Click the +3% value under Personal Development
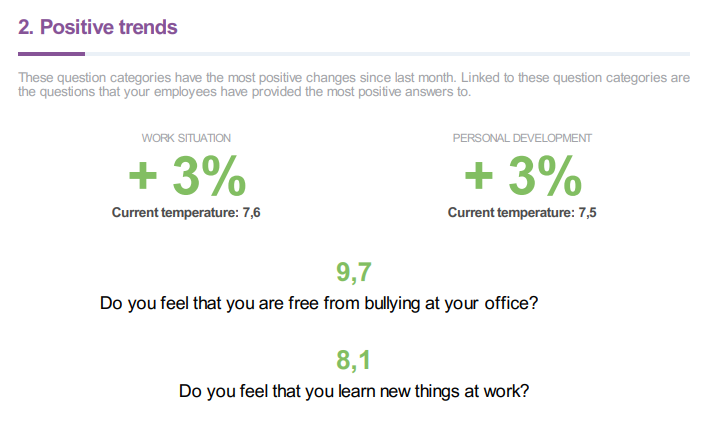The height and width of the screenshot is (422, 714). tap(523, 176)
